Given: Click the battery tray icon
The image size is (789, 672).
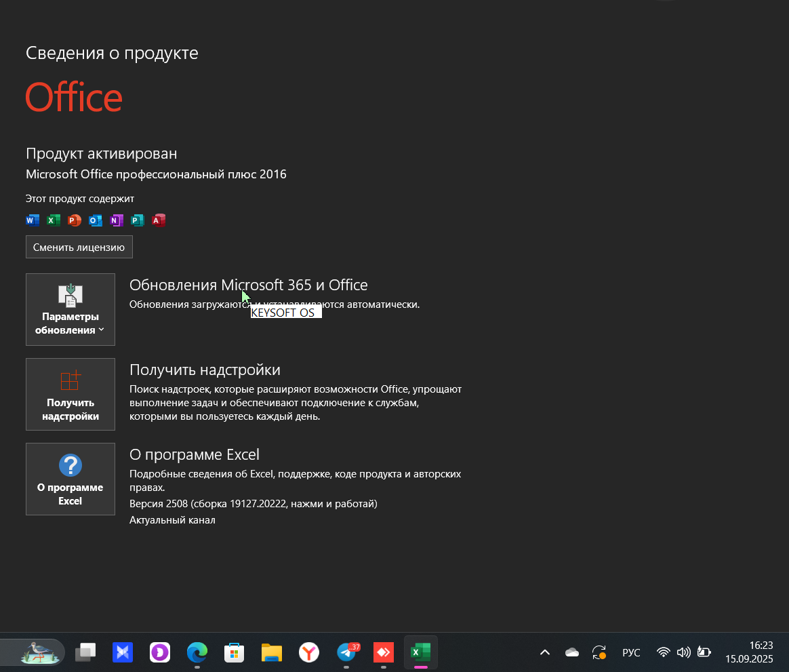Looking at the screenshot, I should point(704,652).
